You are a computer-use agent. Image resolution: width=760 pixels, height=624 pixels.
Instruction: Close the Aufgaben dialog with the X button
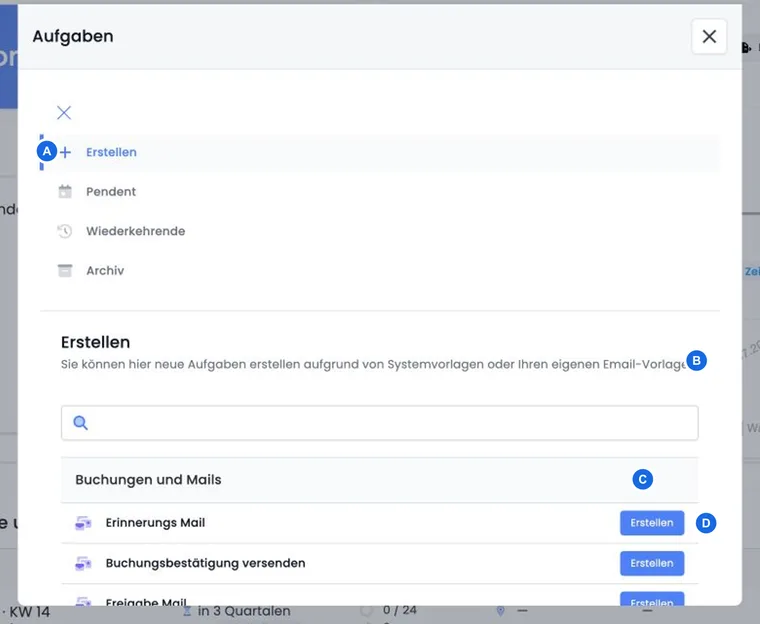(x=709, y=36)
